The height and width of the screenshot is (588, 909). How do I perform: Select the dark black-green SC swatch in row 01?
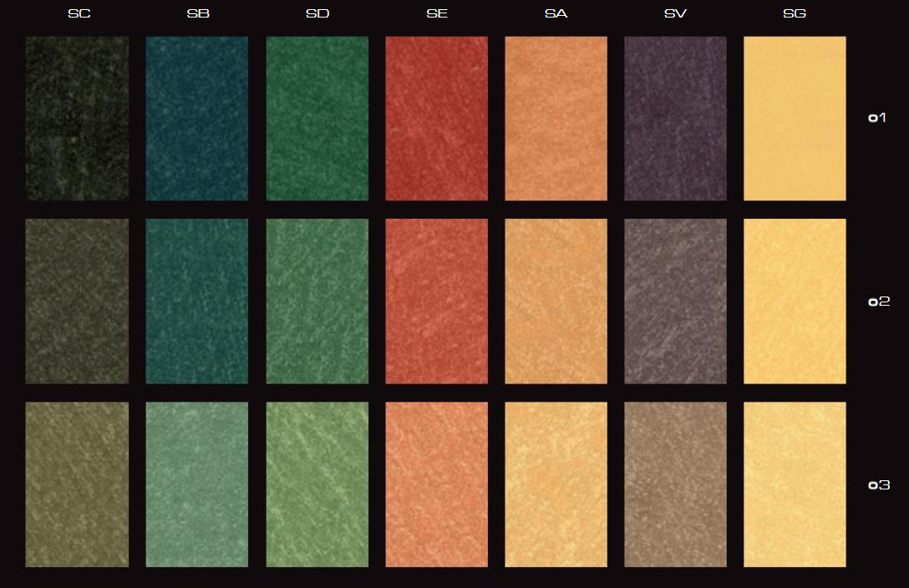point(77,118)
